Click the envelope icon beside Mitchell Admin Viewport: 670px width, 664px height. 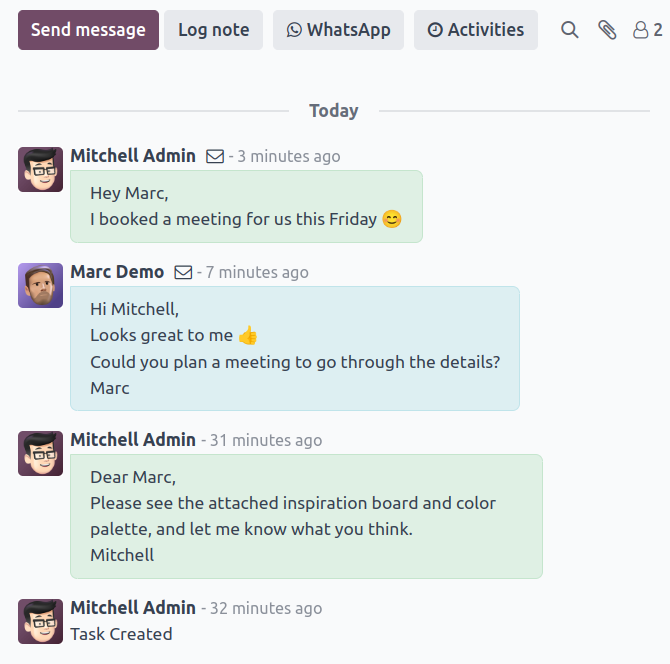click(x=215, y=156)
